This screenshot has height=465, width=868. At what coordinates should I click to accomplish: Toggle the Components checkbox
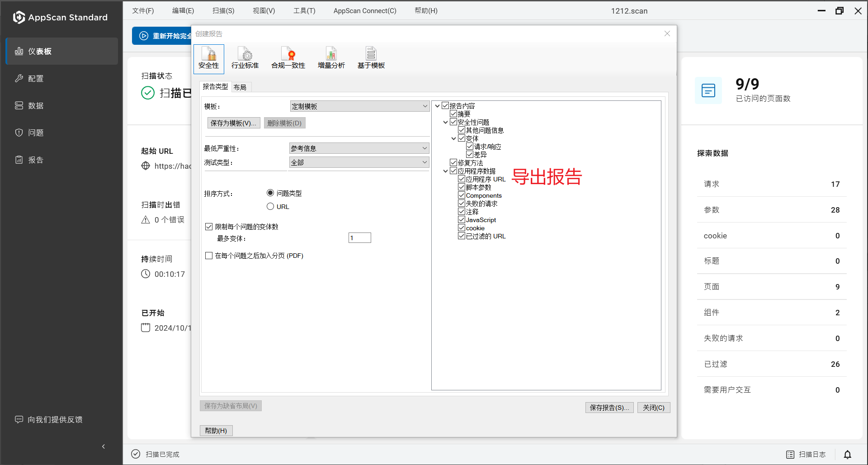coord(462,195)
